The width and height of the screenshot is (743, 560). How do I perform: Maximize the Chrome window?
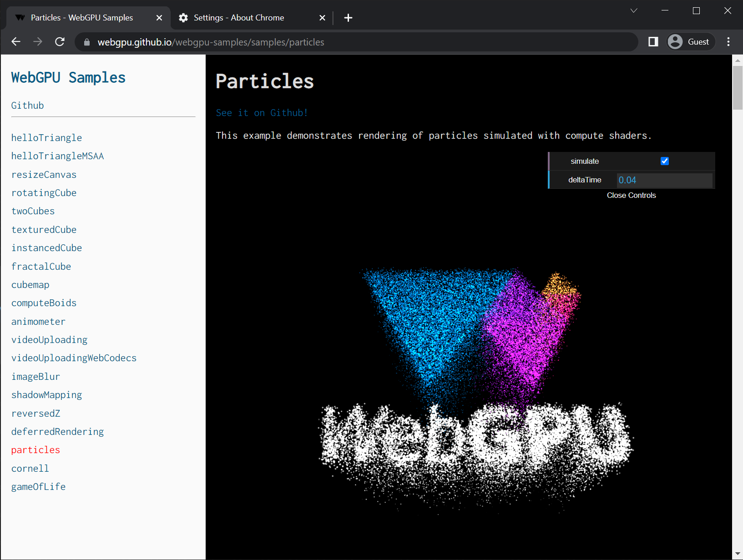click(x=696, y=10)
